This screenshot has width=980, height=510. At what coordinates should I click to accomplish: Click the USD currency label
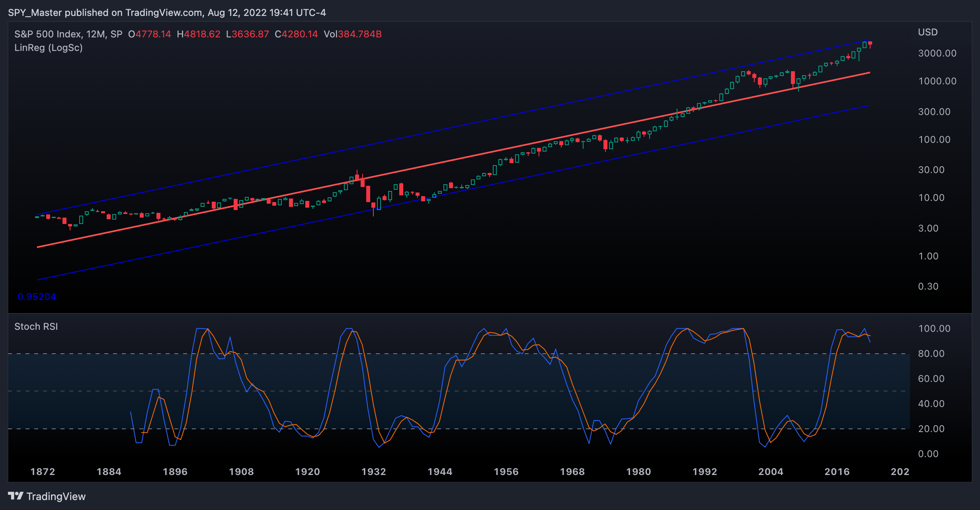coord(928,32)
